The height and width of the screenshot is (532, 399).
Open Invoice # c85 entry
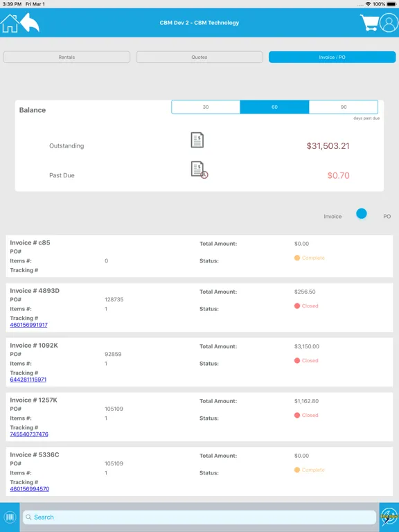(x=199, y=256)
